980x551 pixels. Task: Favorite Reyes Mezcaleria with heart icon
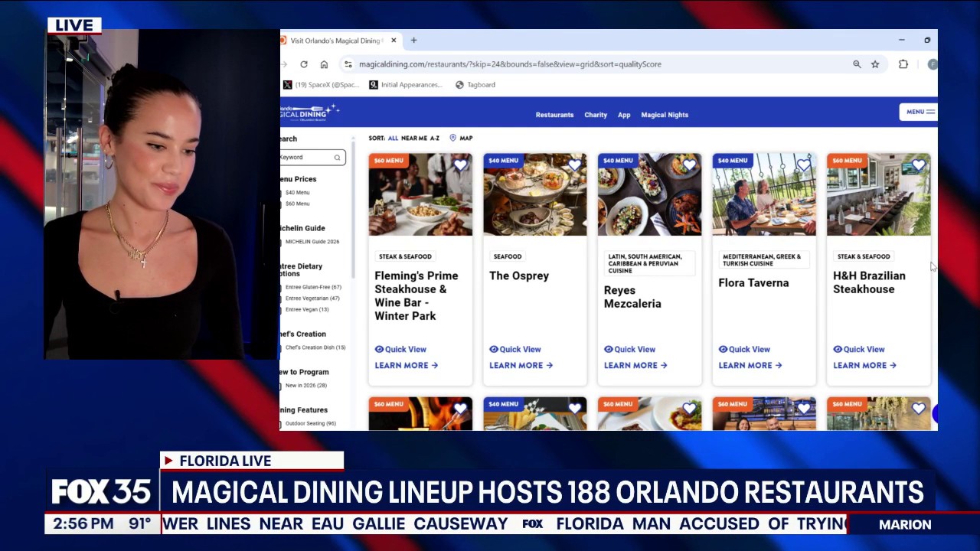click(x=689, y=165)
